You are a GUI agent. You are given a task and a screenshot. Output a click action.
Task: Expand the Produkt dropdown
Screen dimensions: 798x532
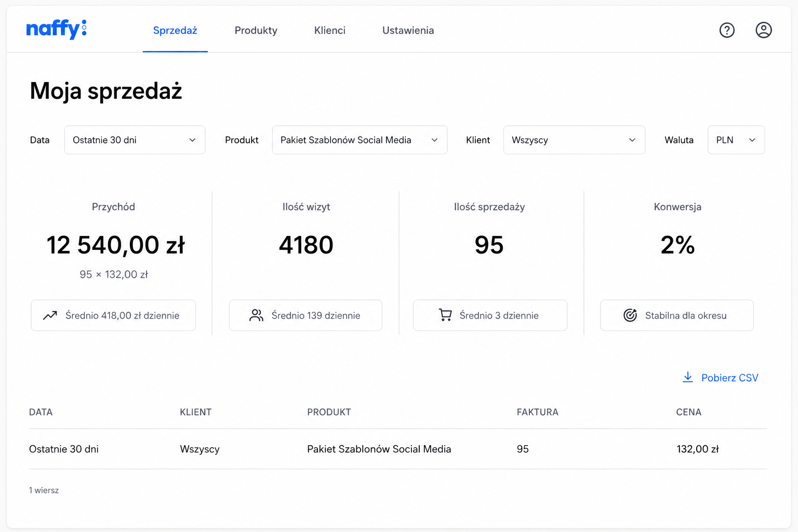pyautogui.click(x=360, y=140)
